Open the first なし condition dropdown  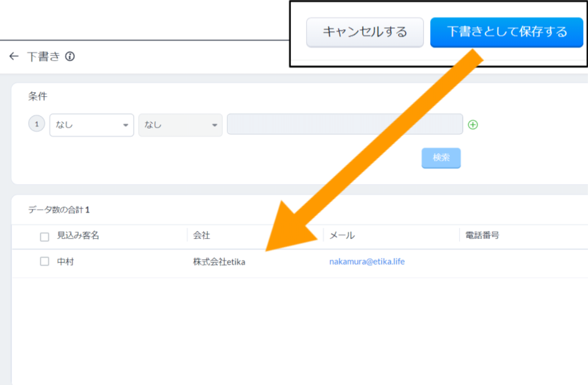pos(92,125)
